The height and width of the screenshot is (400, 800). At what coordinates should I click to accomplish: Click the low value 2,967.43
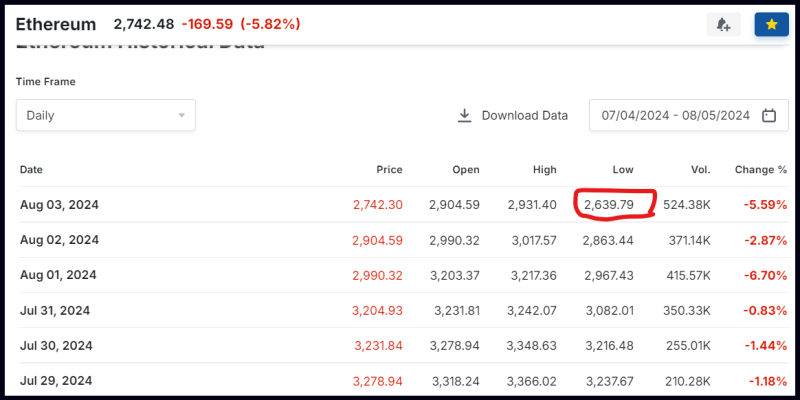coord(609,276)
